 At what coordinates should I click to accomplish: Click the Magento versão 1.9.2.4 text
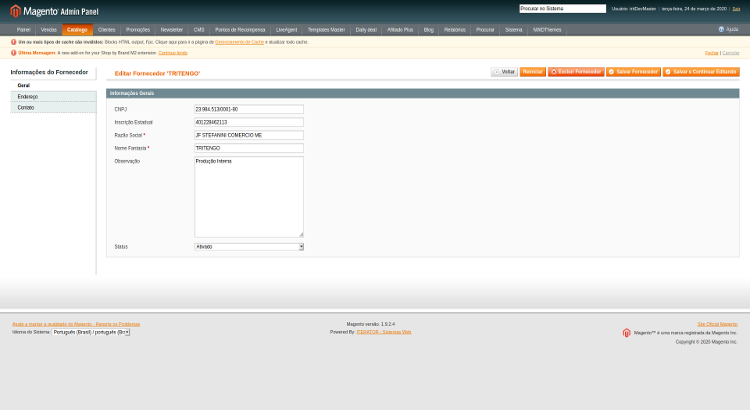click(371, 324)
